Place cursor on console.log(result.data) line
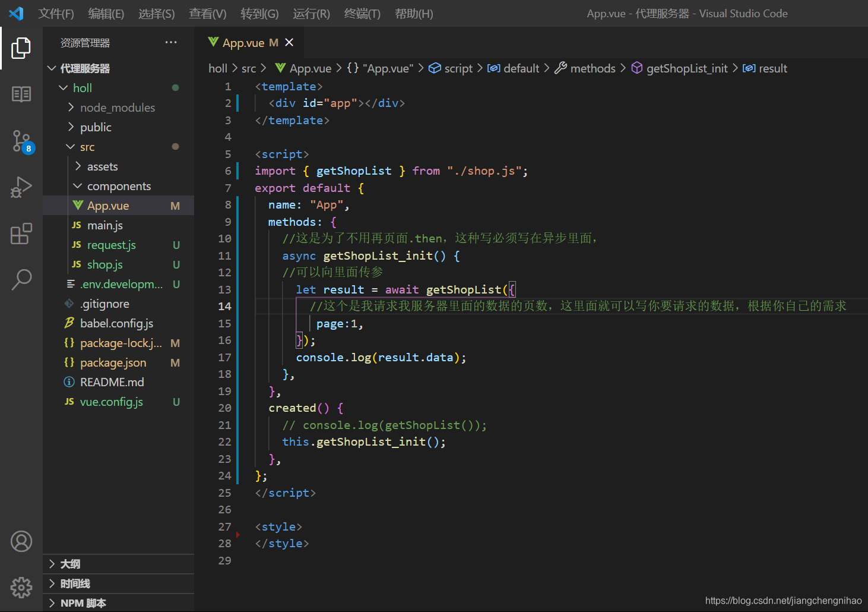The image size is (868, 612). [381, 357]
